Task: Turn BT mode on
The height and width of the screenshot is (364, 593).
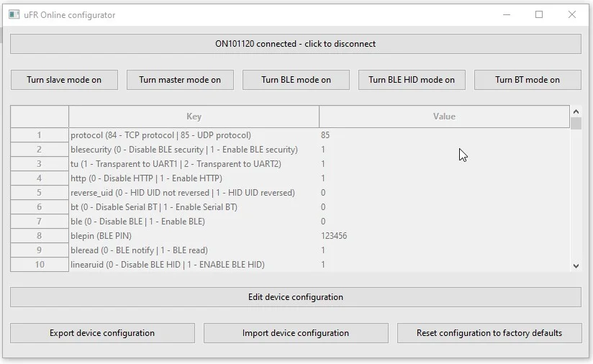Action: coord(528,80)
